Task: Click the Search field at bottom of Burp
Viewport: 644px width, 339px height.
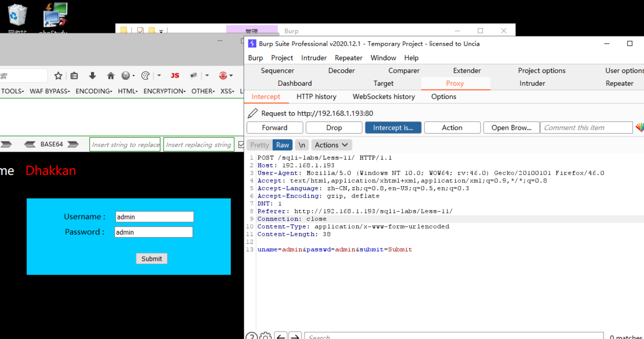Action: pyautogui.click(x=454, y=336)
